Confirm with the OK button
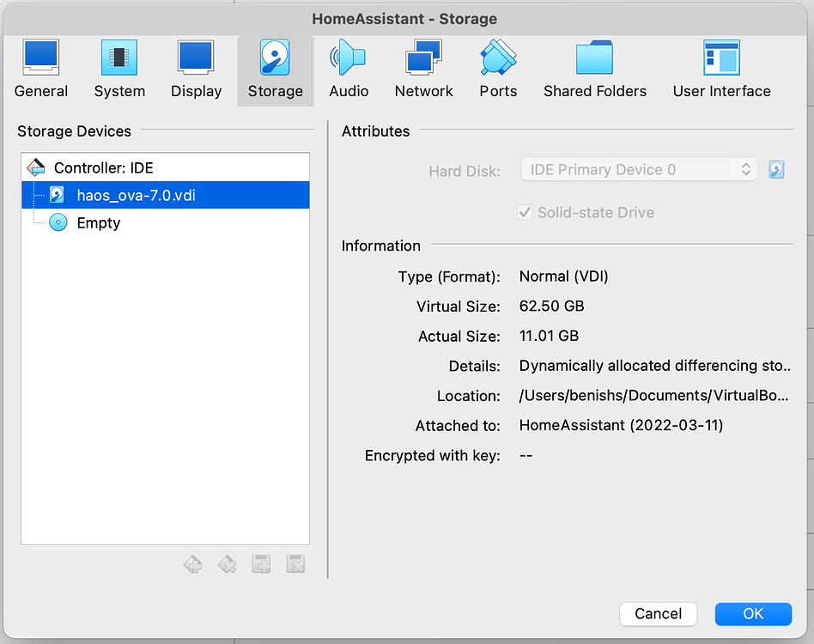 (753, 614)
